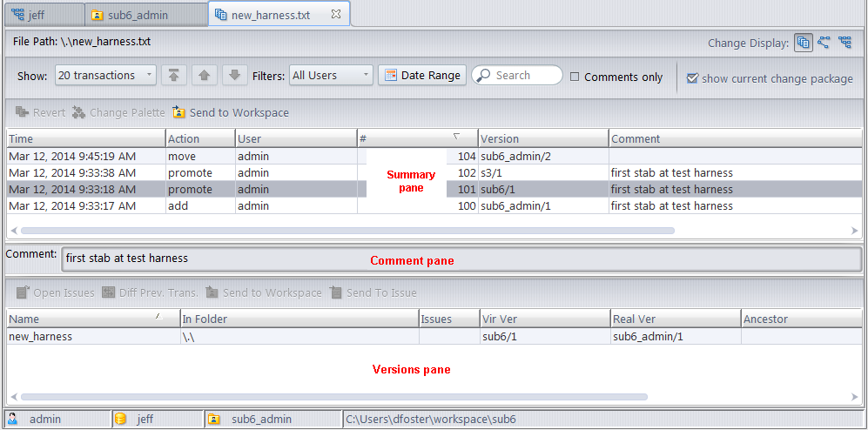Click the up arrow transaction button

(x=205, y=76)
